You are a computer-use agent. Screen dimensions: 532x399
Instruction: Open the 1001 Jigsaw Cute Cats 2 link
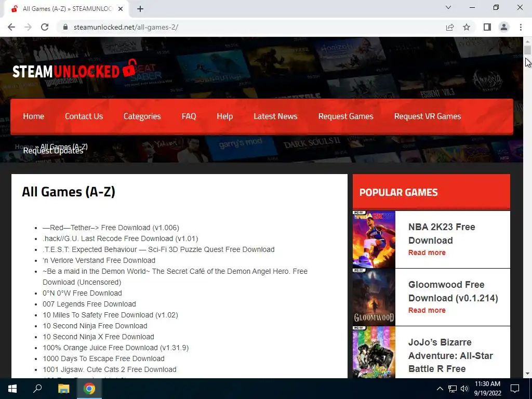[x=110, y=369]
